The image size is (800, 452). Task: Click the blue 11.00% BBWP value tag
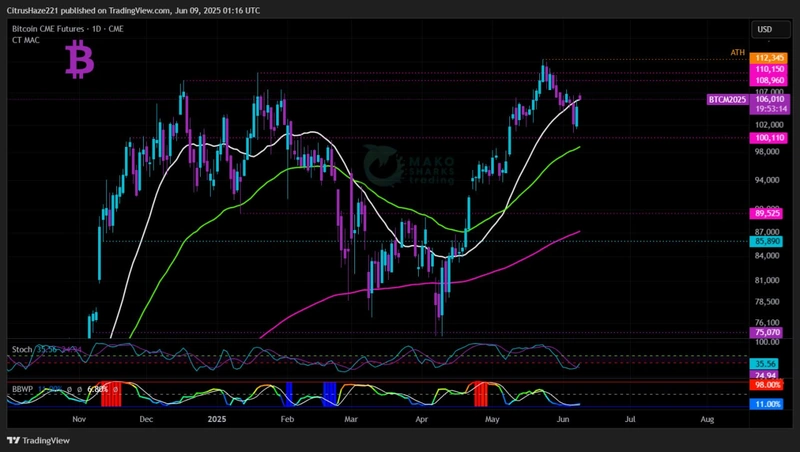pyautogui.click(x=766, y=404)
